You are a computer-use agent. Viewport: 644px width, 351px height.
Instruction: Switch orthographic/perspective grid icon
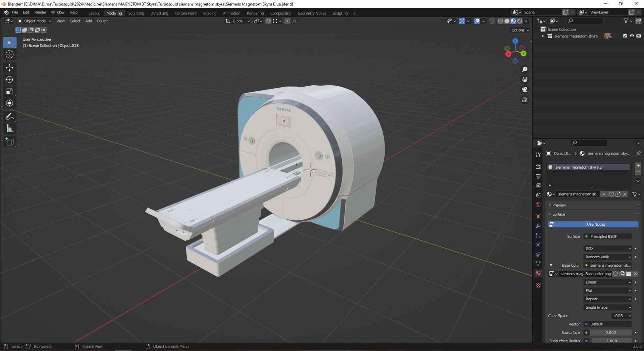click(525, 100)
